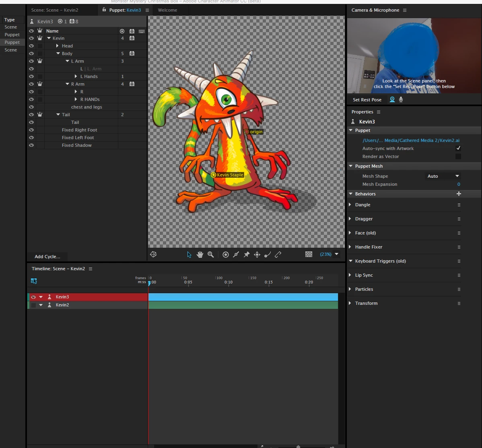Open the Dangle behavior options menu
Screen dimensions: 482x448
tap(459, 205)
